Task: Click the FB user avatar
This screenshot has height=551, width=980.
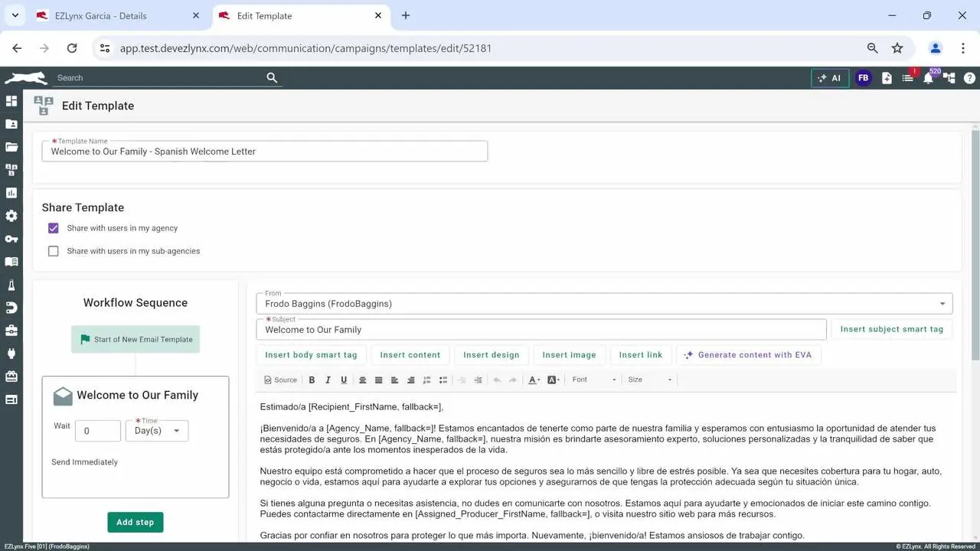Action: pos(863,78)
